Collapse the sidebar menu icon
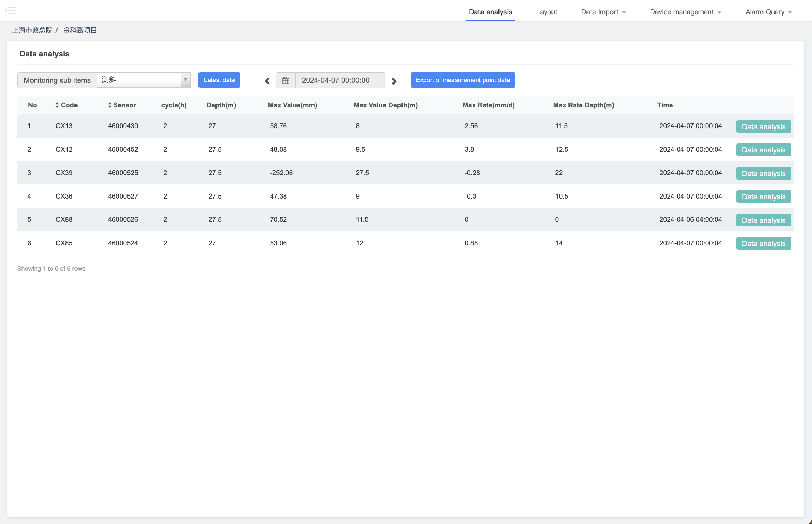 click(x=10, y=11)
